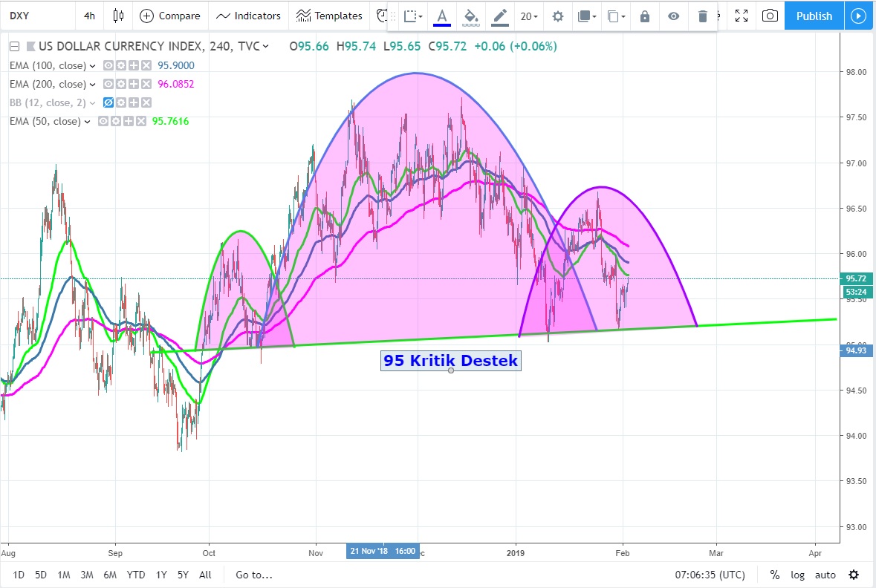Hide the selected drawing using eye icon
The image size is (876, 588).
point(673,16)
